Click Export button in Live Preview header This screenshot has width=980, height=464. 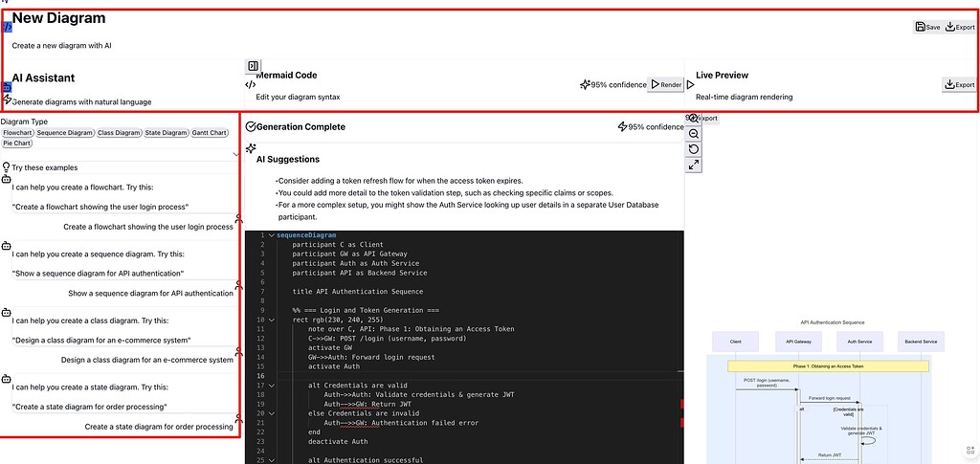point(959,84)
